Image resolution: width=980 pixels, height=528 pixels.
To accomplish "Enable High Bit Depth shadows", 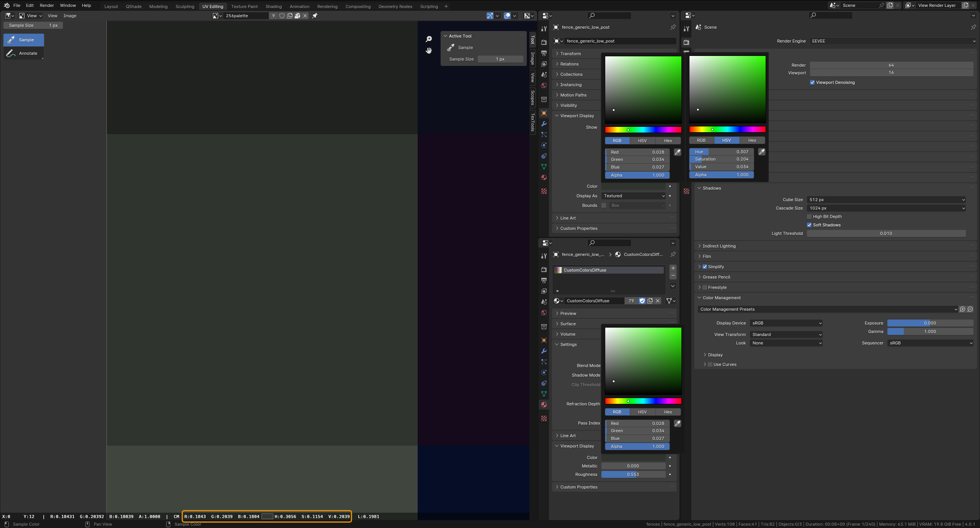I will pos(809,216).
